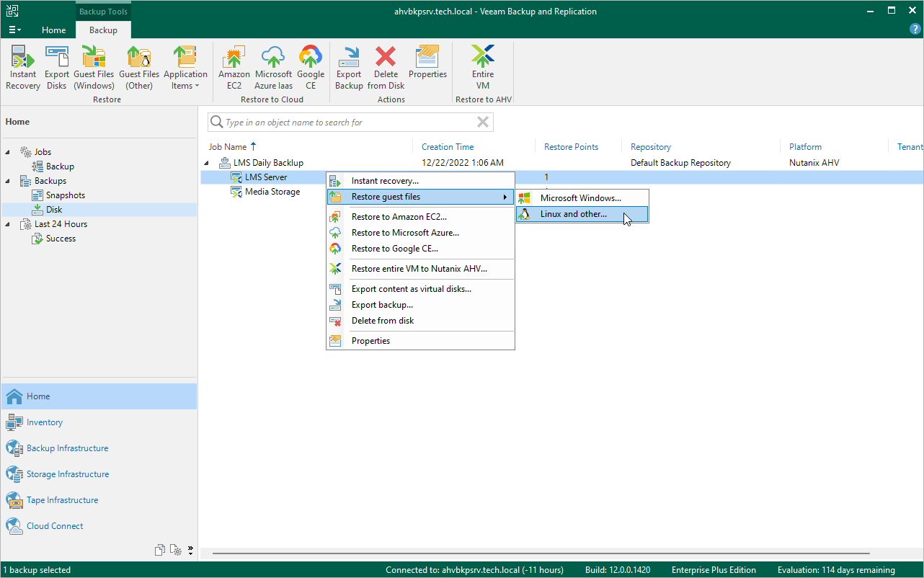Sort by the Restore Points column

click(571, 146)
